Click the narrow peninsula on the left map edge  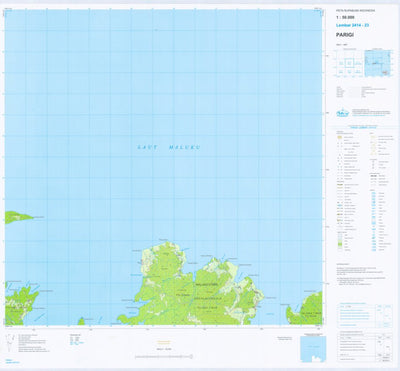(19, 217)
